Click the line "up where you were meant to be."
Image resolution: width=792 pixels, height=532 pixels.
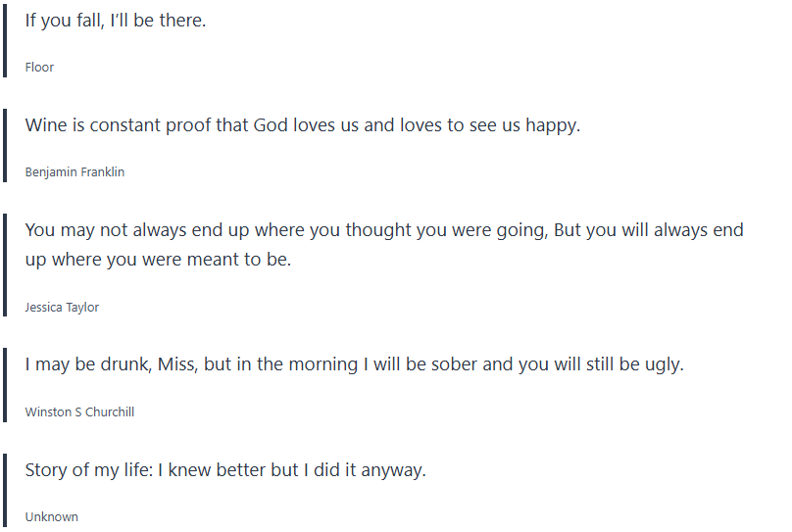click(x=158, y=261)
